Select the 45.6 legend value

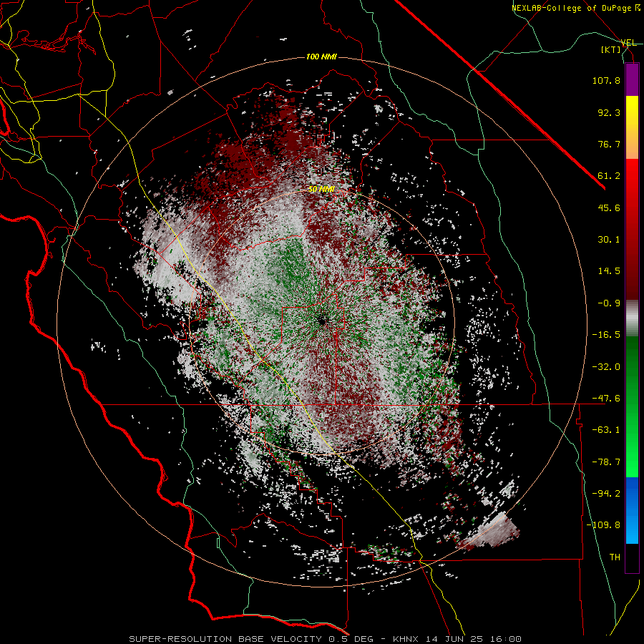tap(609, 208)
